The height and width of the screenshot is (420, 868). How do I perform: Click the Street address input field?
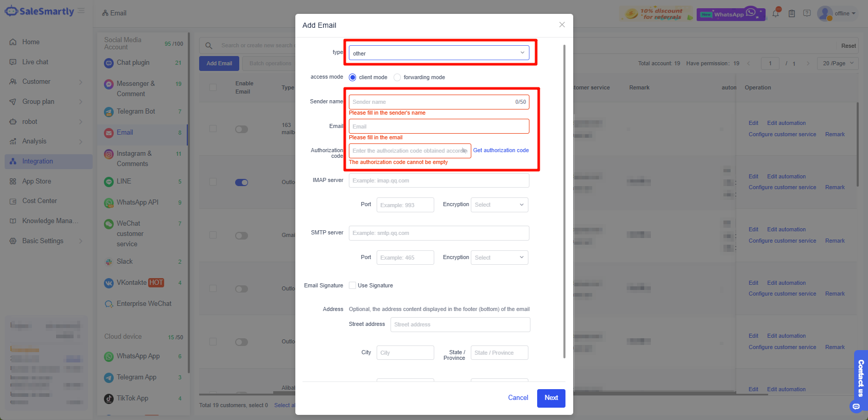point(460,324)
